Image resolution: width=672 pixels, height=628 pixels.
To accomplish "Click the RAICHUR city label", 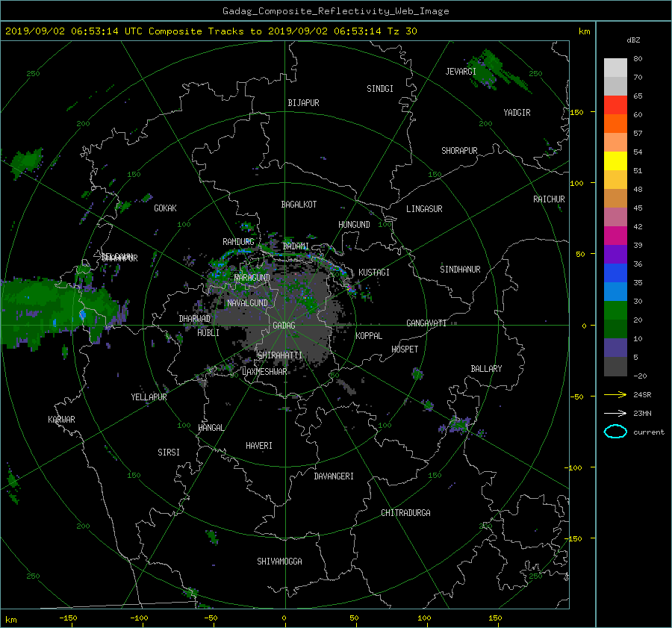I will pyautogui.click(x=549, y=199).
